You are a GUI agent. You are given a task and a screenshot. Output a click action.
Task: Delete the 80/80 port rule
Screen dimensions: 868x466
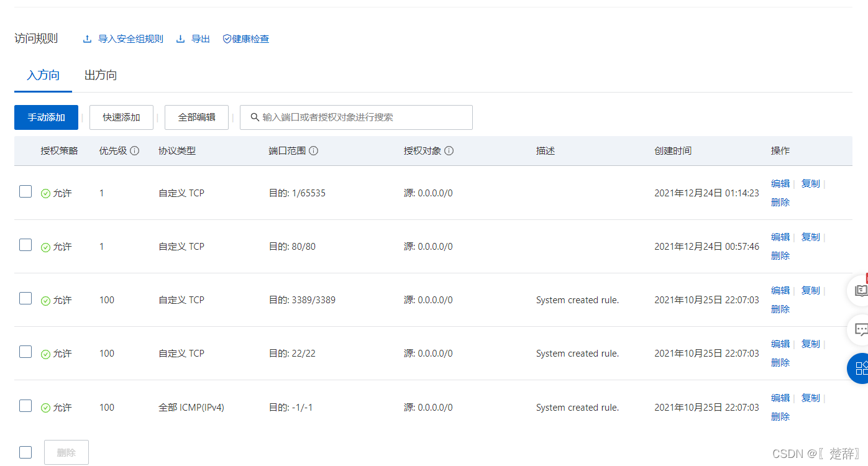[780, 256]
